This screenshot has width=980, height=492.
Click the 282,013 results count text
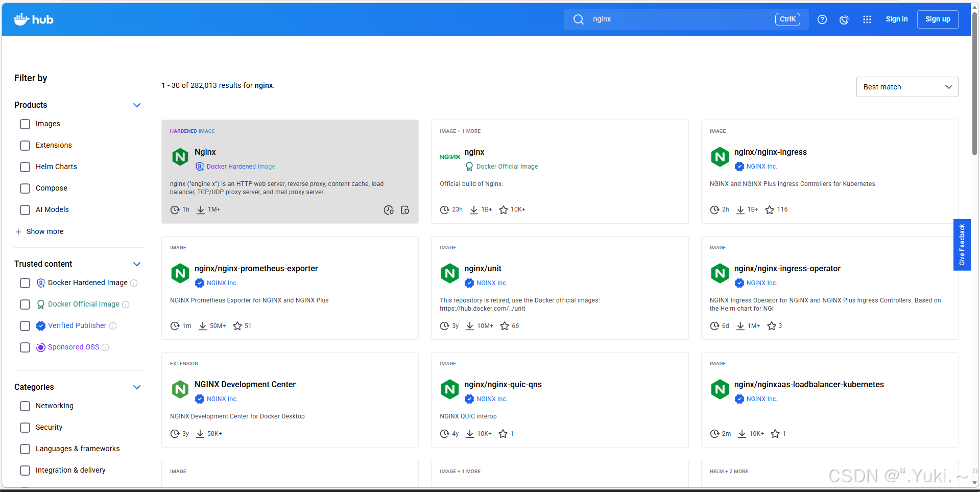tap(203, 85)
